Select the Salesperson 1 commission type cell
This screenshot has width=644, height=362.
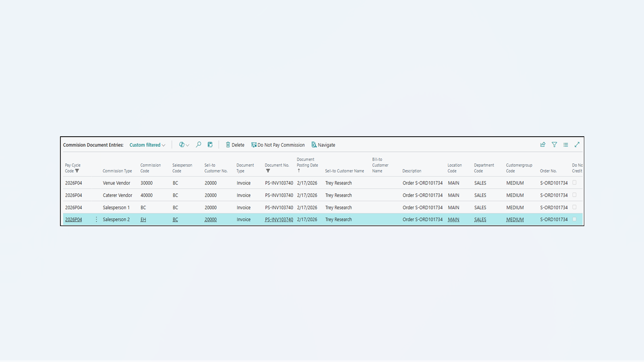click(116, 208)
